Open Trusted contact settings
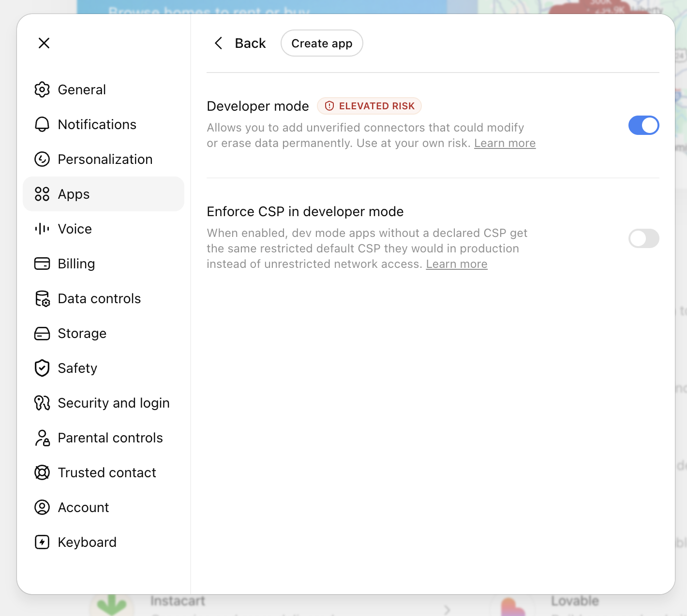 (104, 472)
